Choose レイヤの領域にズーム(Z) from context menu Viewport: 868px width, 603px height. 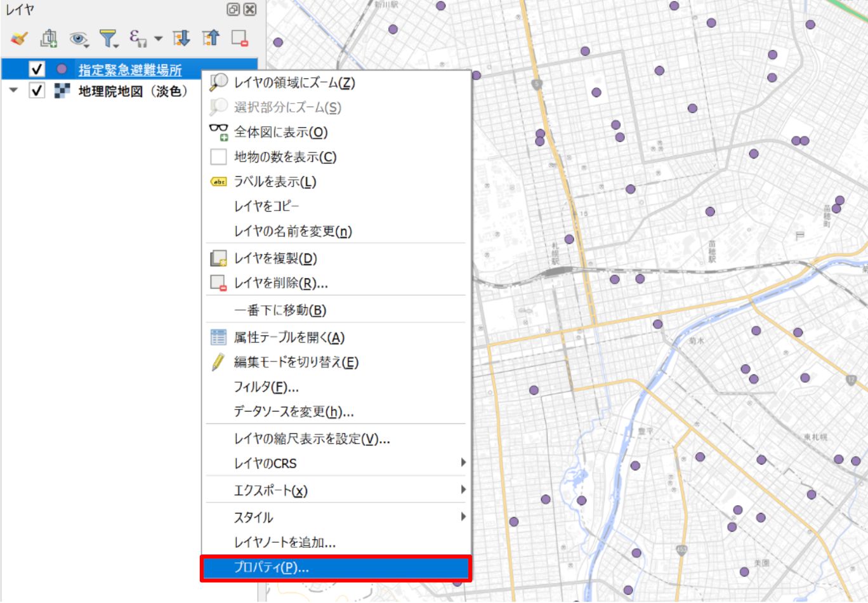[x=336, y=83]
